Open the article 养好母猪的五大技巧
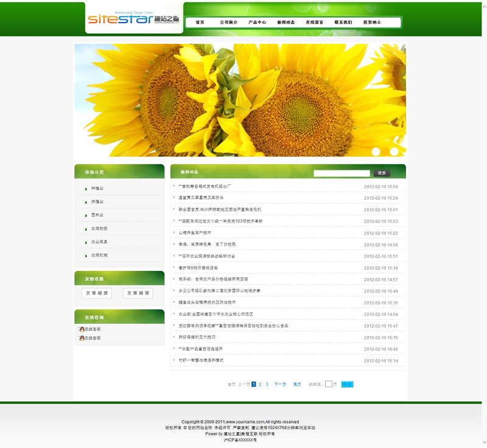The image size is (487, 448). (197, 337)
